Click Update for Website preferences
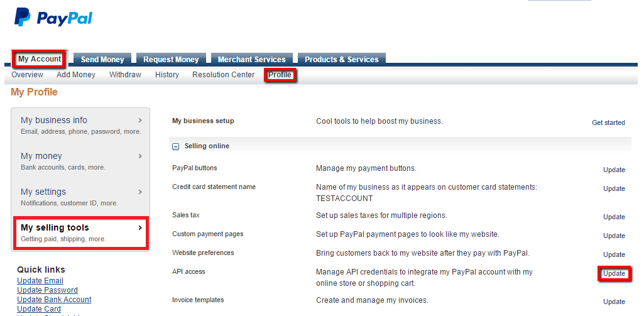 pos(614,255)
